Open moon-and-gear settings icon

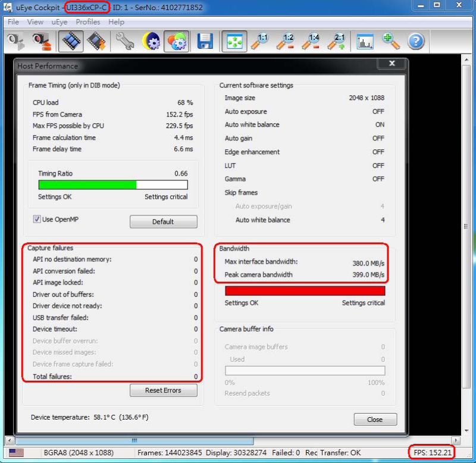coord(151,41)
